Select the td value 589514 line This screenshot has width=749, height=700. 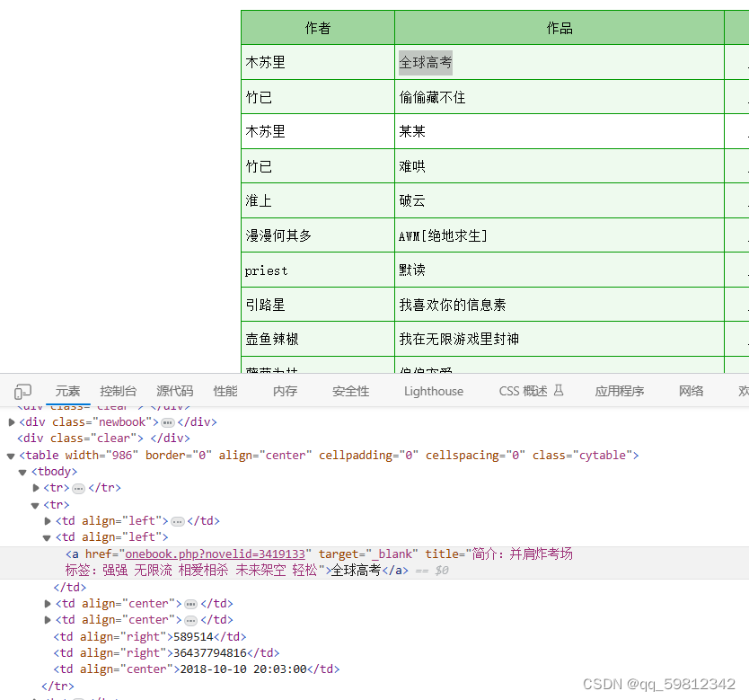click(x=149, y=637)
